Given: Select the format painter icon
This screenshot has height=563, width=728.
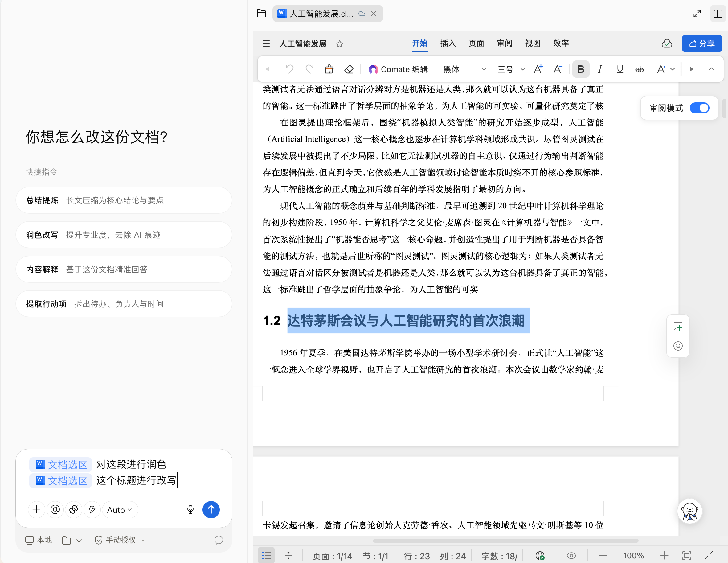Looking at the screenshot, I should (329, 69).
